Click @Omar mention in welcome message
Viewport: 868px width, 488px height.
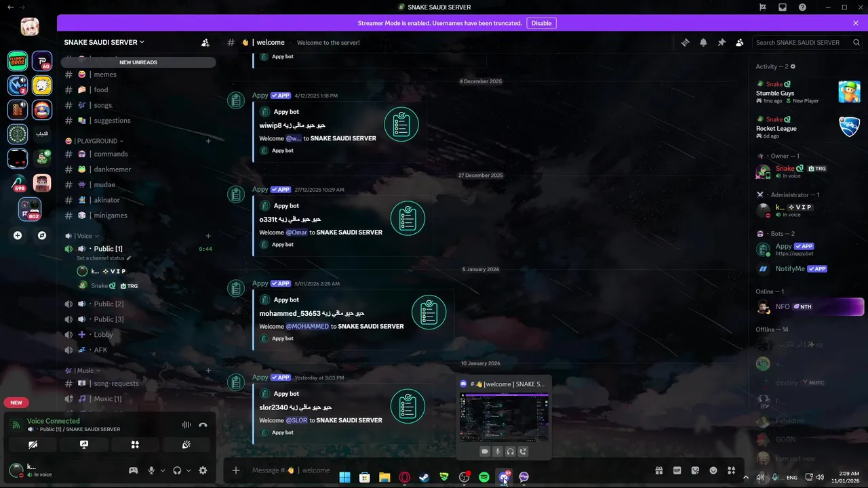(x=296, y=232)
